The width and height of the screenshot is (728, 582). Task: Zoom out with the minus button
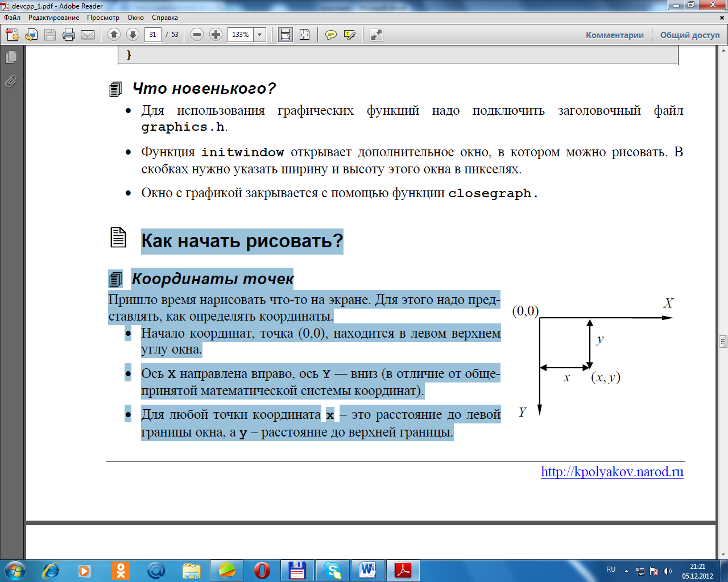(197, 35)
